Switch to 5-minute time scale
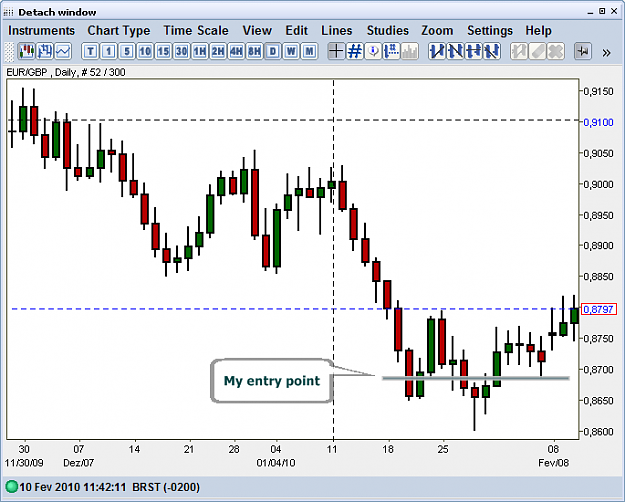The width and height of the screenshot is (625, 502). tap(127, 51)
